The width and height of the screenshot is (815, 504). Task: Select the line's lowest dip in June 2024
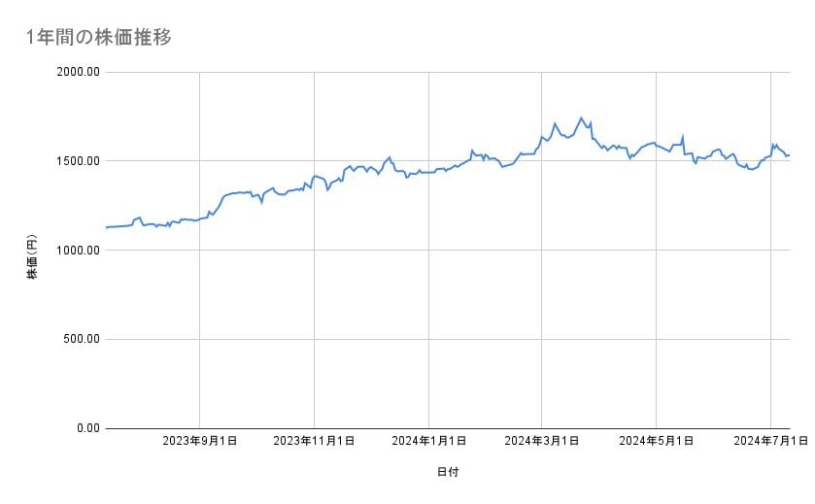point(750,169)
